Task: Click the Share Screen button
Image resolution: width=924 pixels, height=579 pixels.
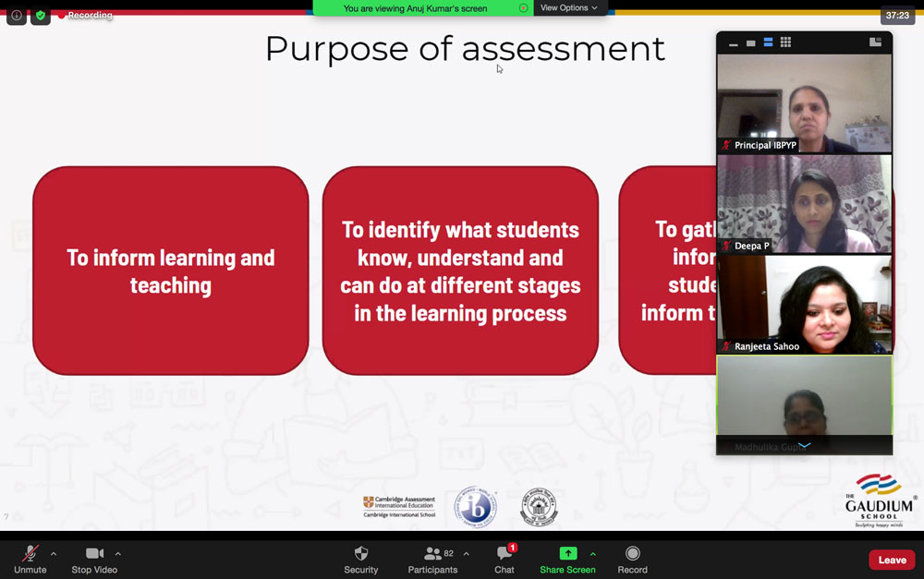Action: pyautogui.click(x=567, y=559)
